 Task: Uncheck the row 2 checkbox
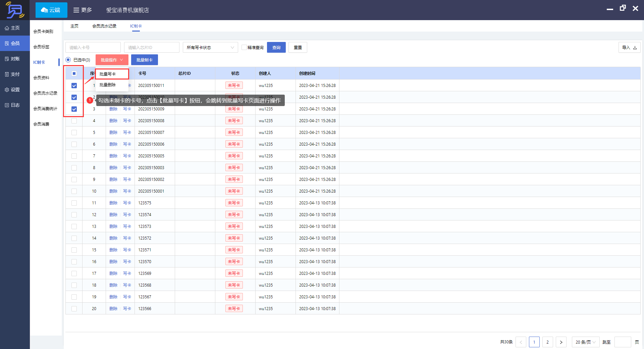(74, 97)
